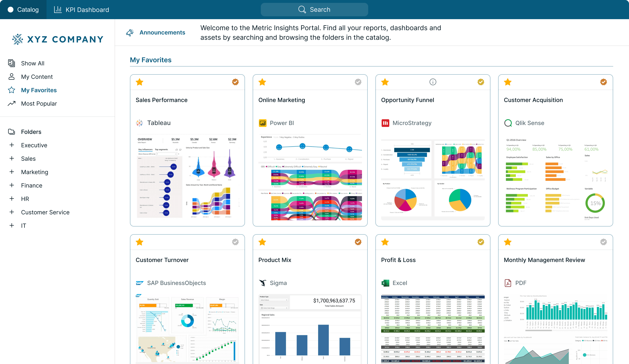Click the Tableau icon on Sales Performance
Image resolution: width=629 pixels, height=364 pixels.
click(140, 123)
